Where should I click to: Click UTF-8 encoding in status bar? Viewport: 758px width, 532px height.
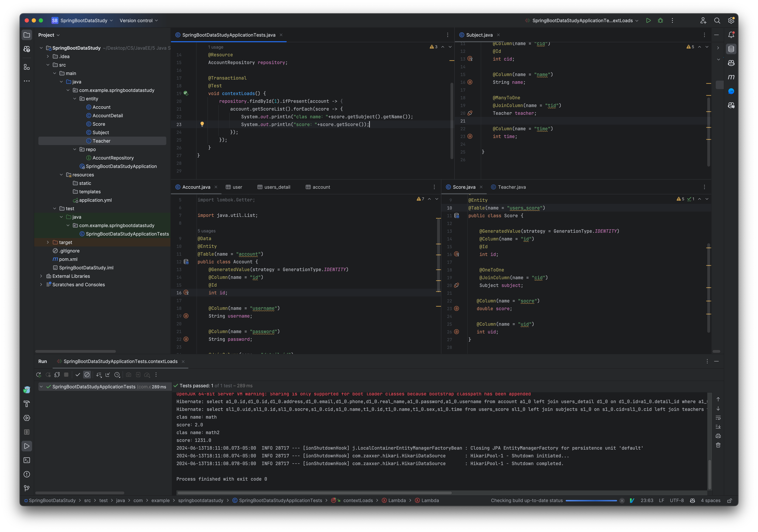click(x=676, y=501)
